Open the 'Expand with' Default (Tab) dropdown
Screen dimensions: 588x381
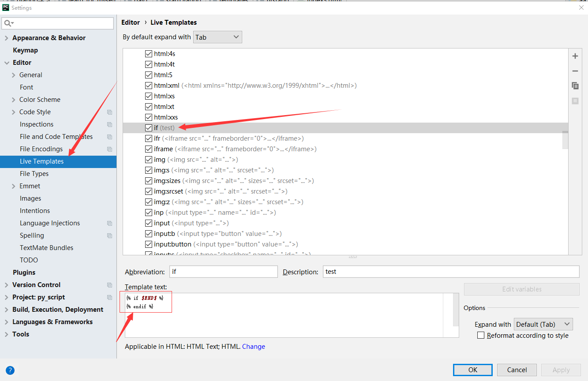coord(543,324)
